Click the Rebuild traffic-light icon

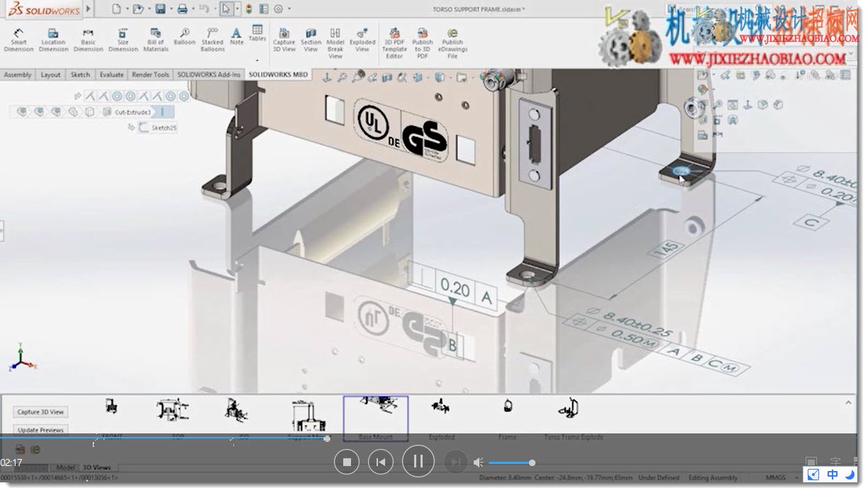(x=248, y=9)
